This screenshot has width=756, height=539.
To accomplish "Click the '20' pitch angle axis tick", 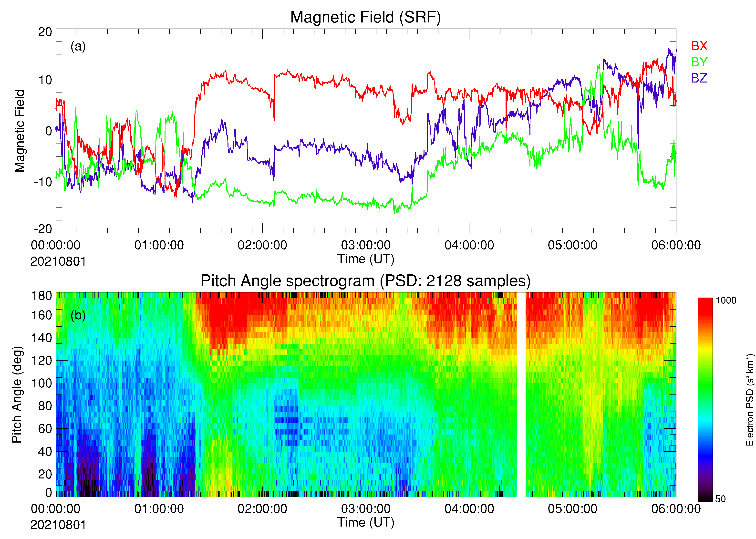I will point(45,474).
